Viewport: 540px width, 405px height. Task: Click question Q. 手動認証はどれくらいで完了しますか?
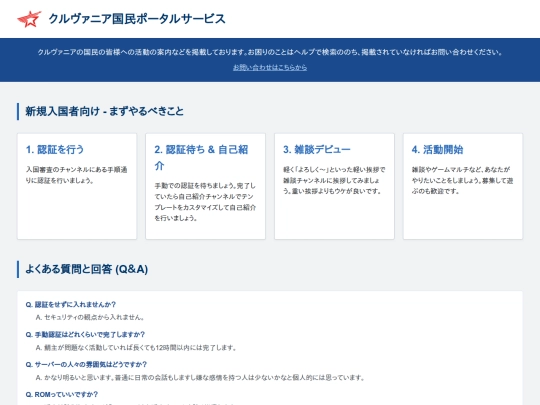pos(85,334)
